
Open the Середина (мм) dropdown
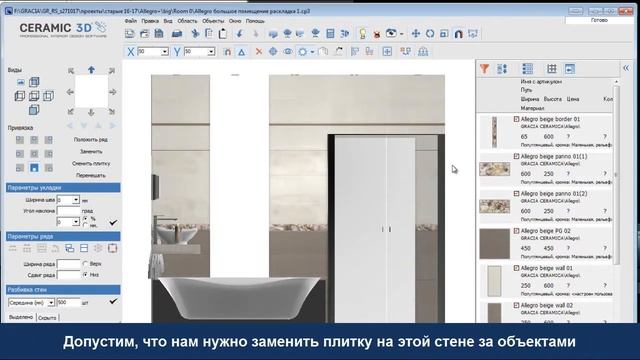tap(51, 302)
